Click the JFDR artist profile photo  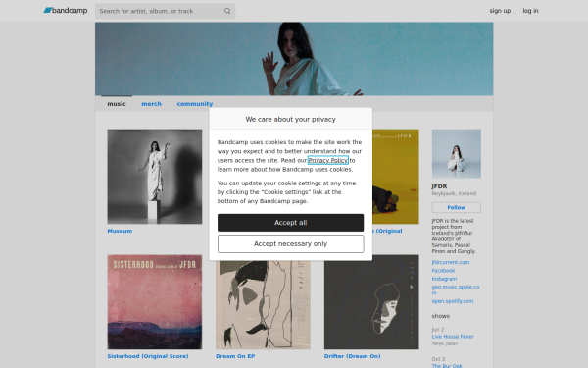pos(457,154)
